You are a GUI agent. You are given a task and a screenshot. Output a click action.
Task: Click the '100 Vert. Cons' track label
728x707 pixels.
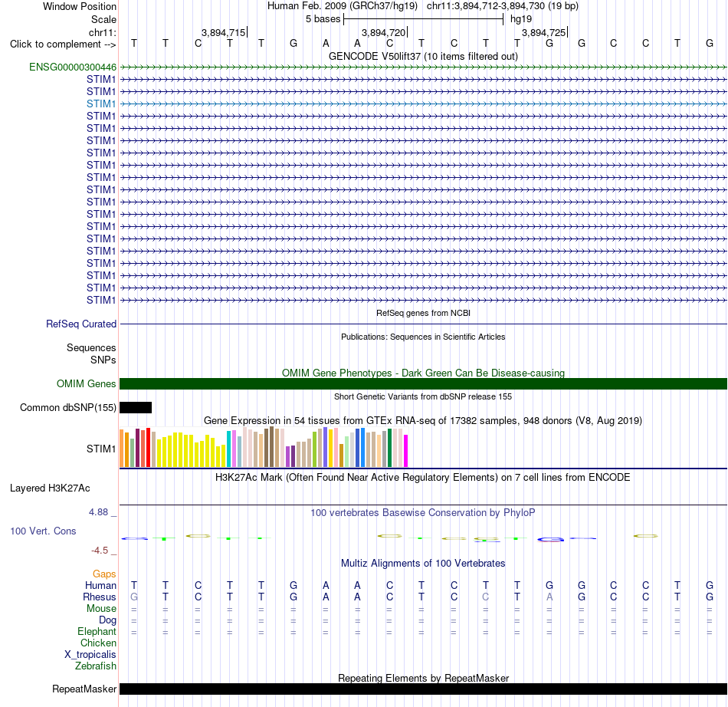coord(43,531)
